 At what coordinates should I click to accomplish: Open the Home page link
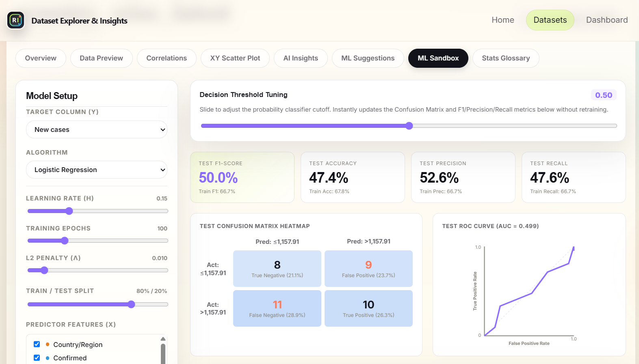point(503,20)
